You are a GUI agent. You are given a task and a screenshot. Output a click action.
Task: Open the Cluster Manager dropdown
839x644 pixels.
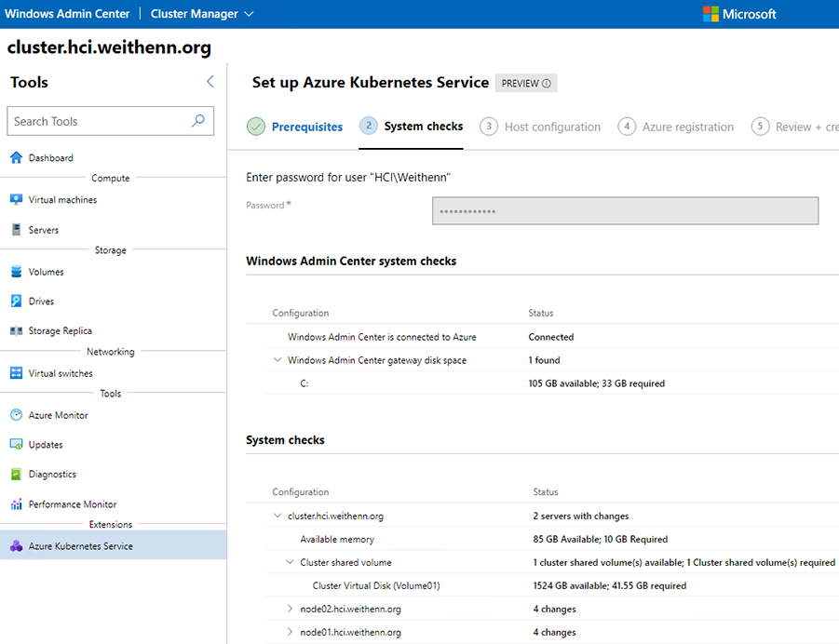(202, 14)
